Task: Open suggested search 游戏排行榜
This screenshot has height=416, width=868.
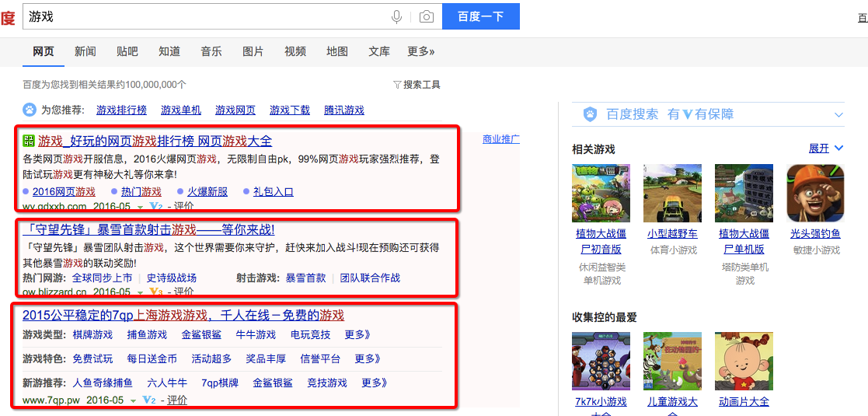Action: 121,110
